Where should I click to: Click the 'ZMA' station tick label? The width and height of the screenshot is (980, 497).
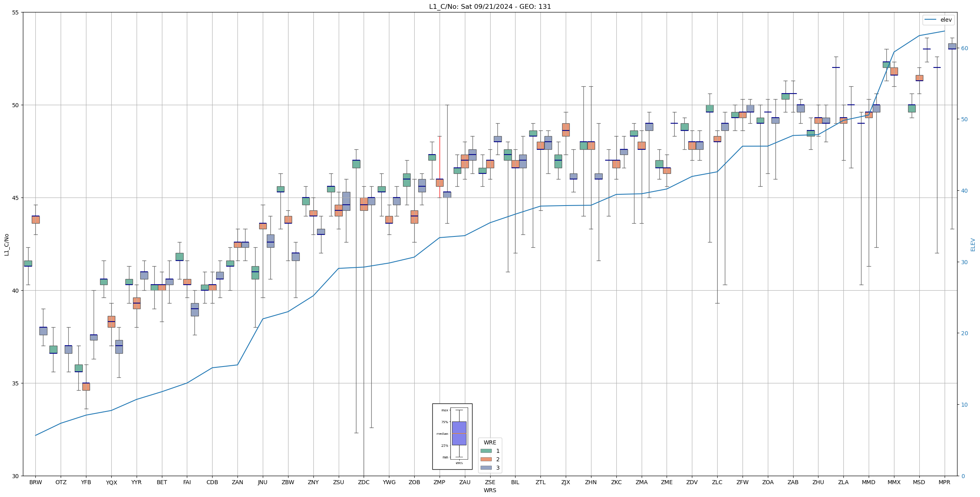pos(642,482)
